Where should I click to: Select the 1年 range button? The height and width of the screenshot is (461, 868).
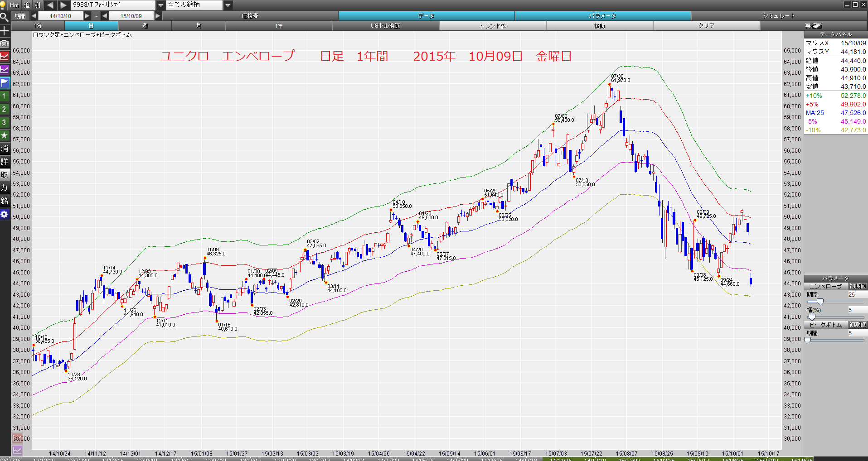279,26
